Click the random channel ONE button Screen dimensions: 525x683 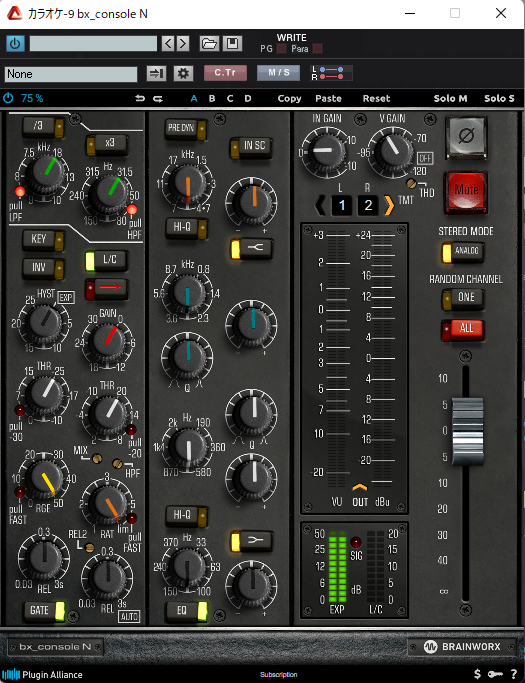tap(463, 299)
